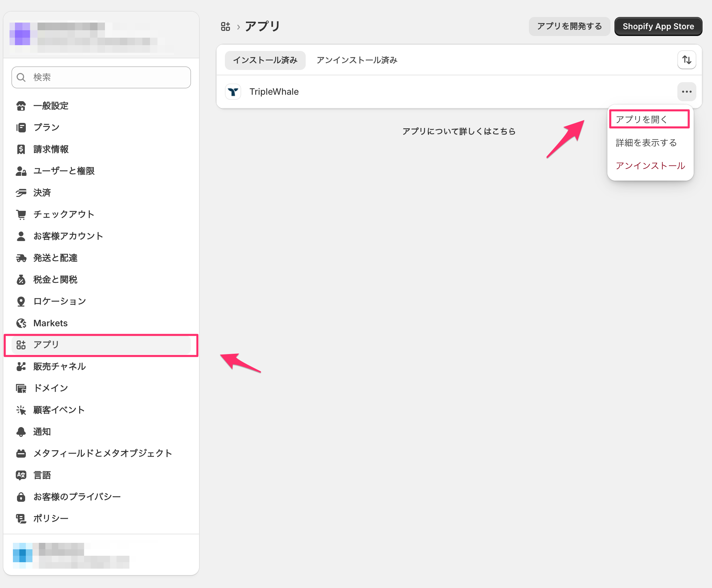This screenshot has width=712, height=588.
Task: Click the policy document icon beside ポリシー
Action: (x=21, y=519)
